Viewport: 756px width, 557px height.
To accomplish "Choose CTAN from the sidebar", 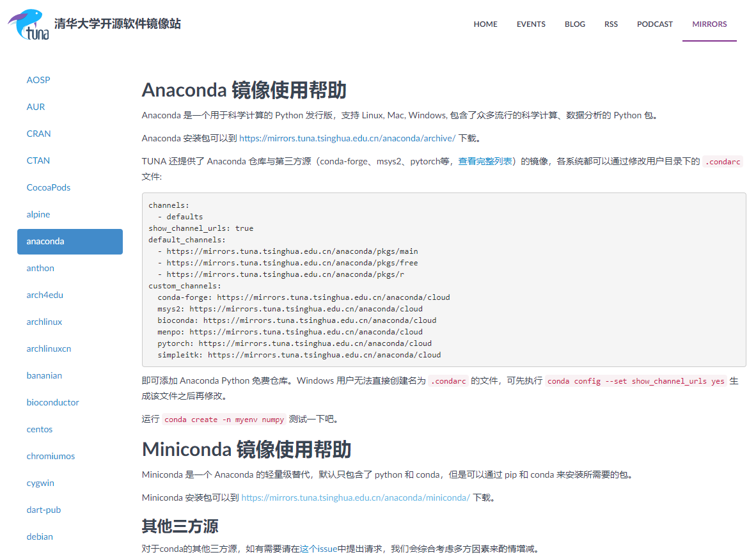I will (x=38, y=161).
